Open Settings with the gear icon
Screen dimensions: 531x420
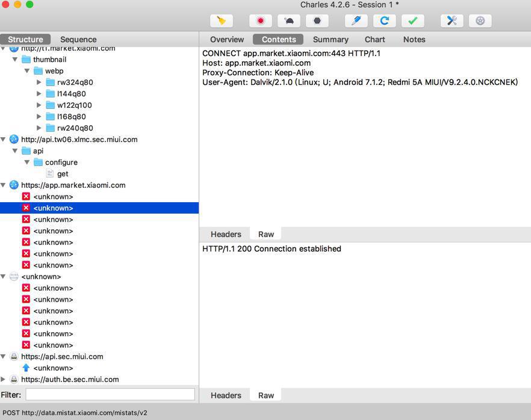[x=480, y=21]
